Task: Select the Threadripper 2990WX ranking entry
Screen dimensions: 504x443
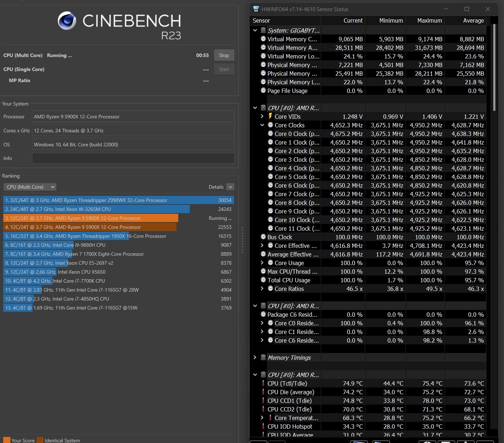Action: 118,200
